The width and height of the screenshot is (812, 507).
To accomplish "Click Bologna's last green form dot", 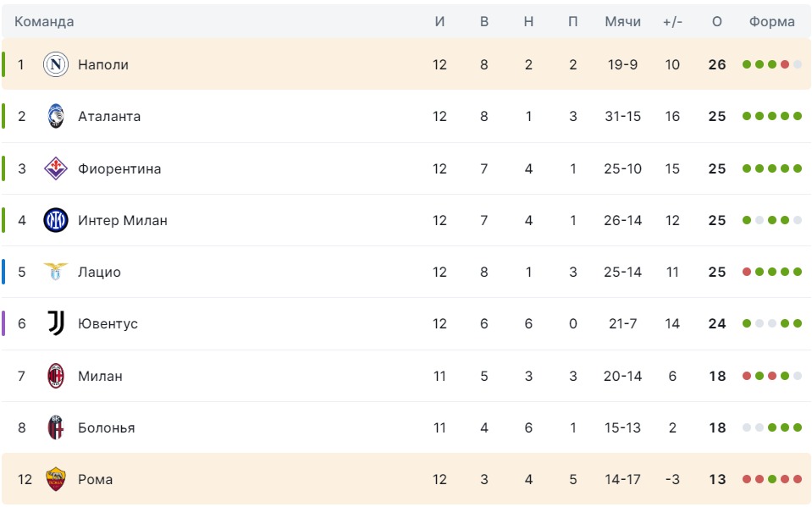I will 798,427.
